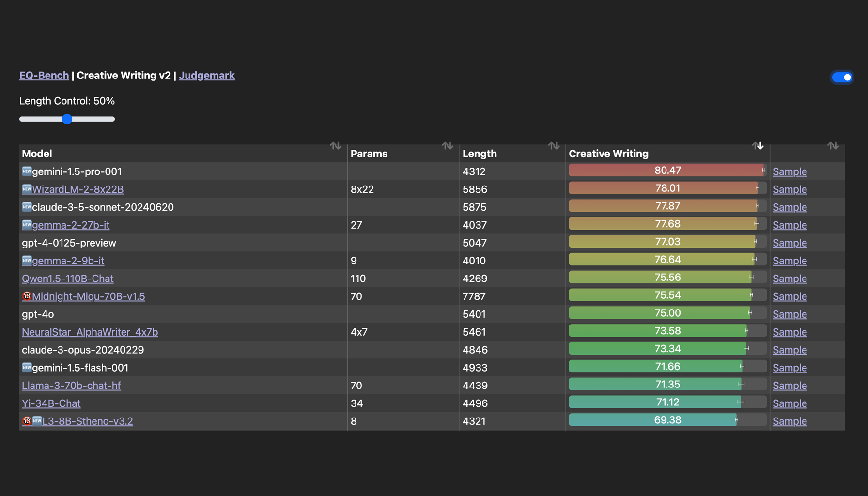View Sample for Qwen1.5-110B-Chat
The width and height of the screenshot is (868, 496).
point(790,279)
